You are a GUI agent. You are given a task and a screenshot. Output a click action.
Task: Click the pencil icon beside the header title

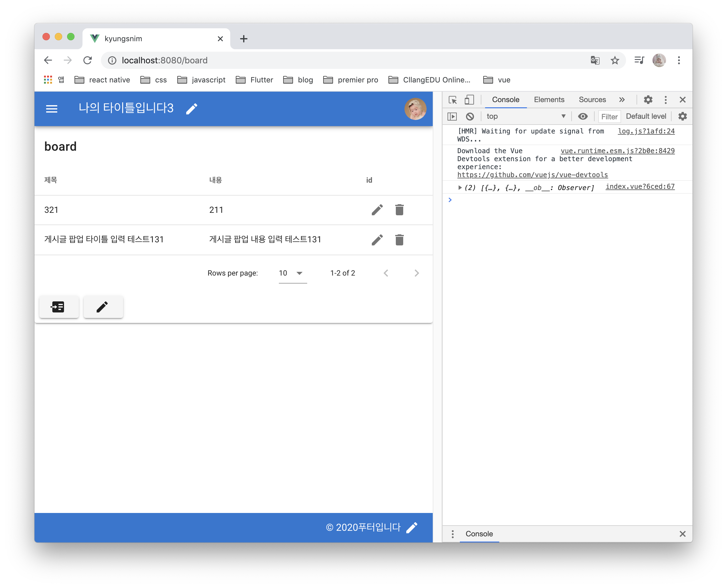click(x=191, y=109)
